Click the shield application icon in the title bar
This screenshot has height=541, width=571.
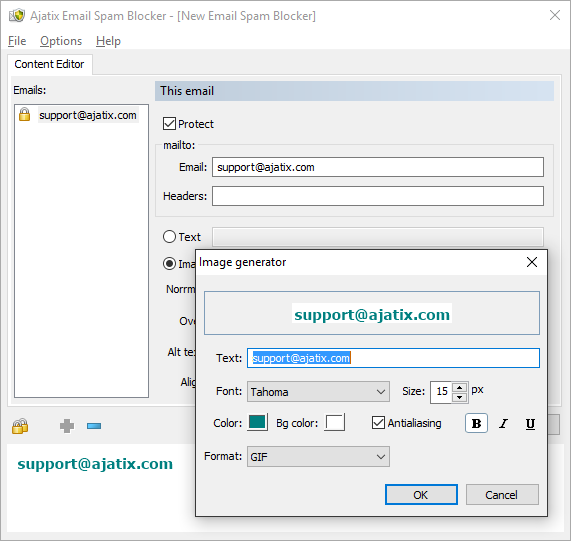17,16
